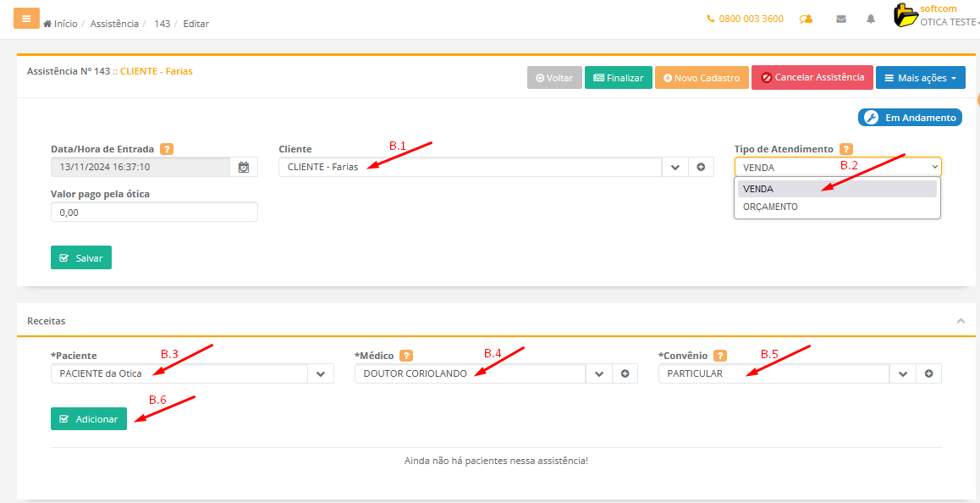Open the hamburger sidebar menu
980x503 pixels.
coord(26,18)
